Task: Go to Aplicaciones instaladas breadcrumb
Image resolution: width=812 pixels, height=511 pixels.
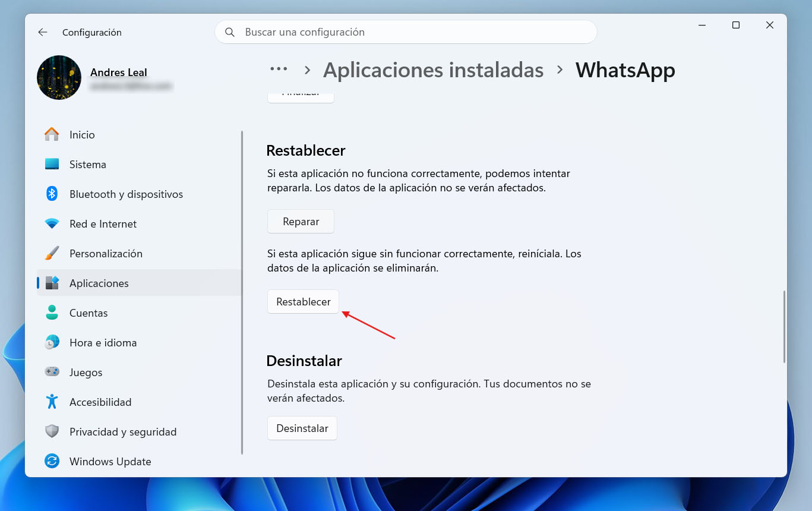Action: click(433, 70)
